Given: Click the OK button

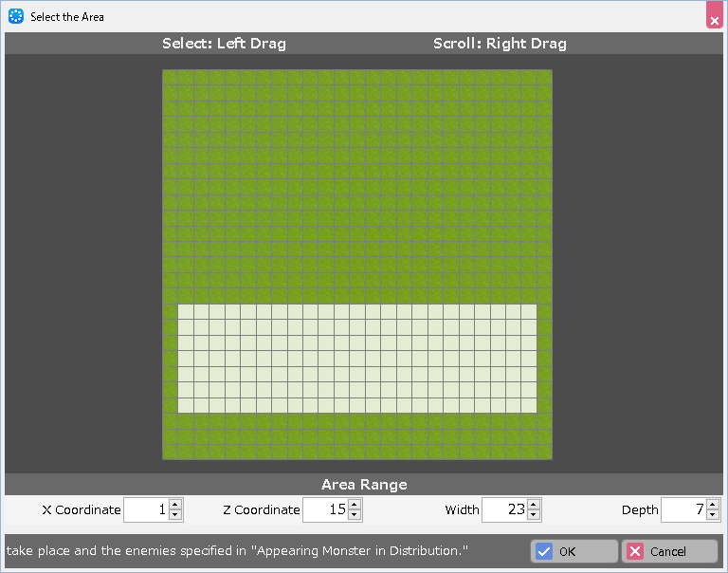Looking at the screenshot, I should pyautogui.click(x=573, y=551).
